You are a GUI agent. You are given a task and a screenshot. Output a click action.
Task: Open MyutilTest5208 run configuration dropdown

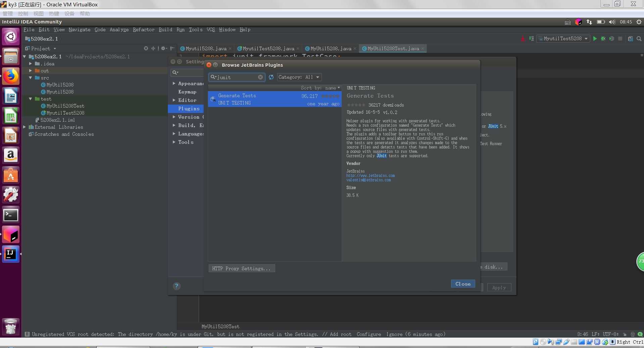point(563,39)
